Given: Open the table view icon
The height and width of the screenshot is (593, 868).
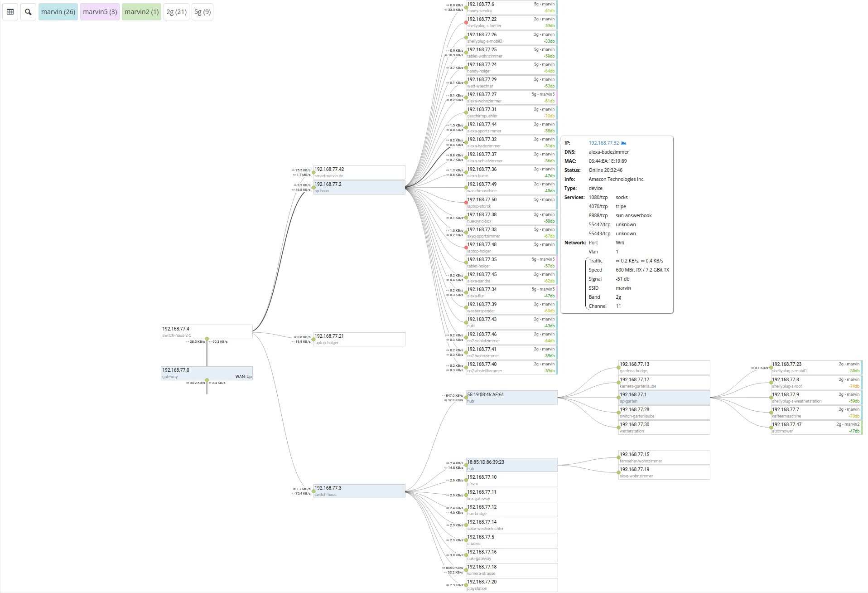Looking at the screenshot, I should click(x=10, y=12).
